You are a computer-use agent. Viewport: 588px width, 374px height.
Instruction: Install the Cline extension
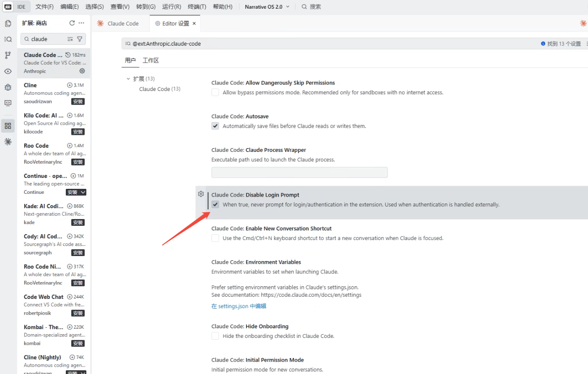78,102
